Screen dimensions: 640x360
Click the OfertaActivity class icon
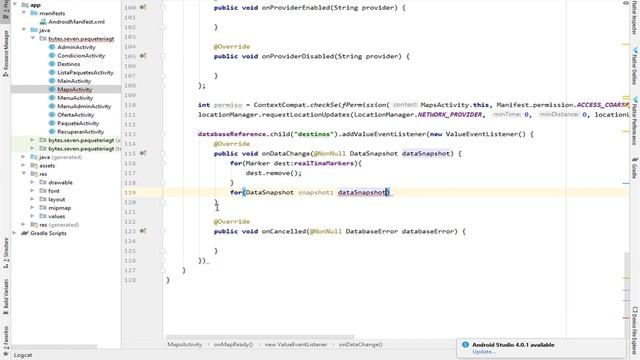click(x=52, y=115)
